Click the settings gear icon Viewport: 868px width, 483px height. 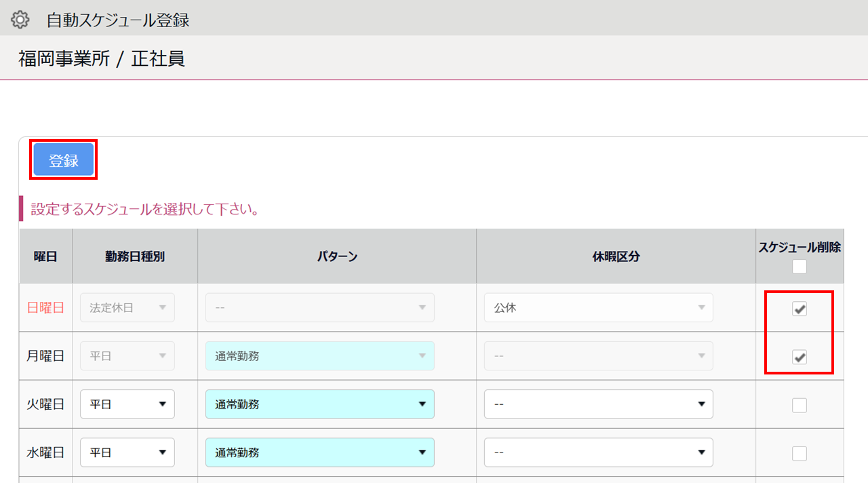pyautogui.click(x=20, y=20)
